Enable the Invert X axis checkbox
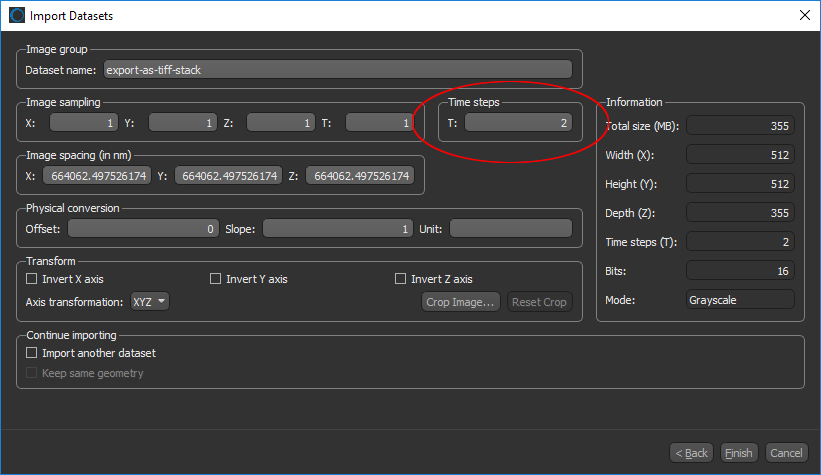 pyautogui.click(x=32, y=279)
